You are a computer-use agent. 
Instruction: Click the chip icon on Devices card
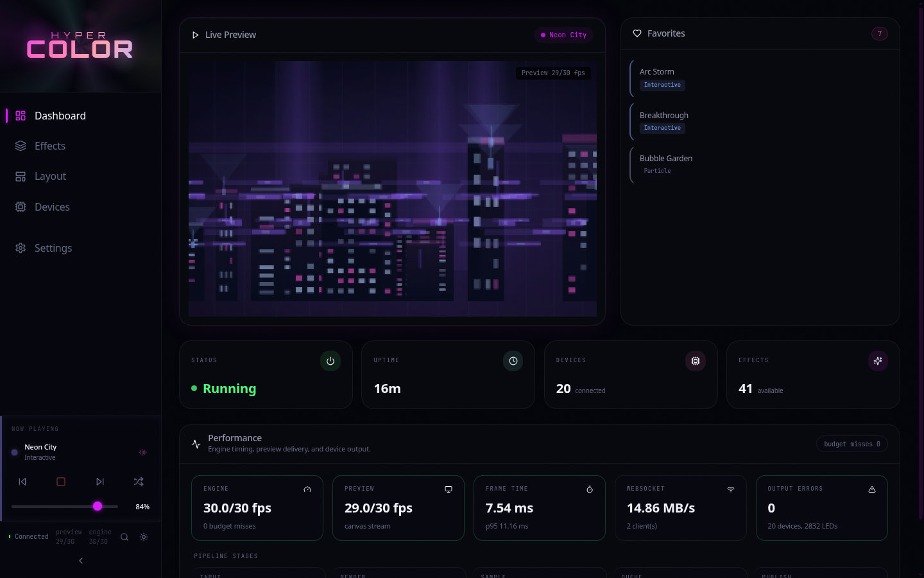[696, 361]
